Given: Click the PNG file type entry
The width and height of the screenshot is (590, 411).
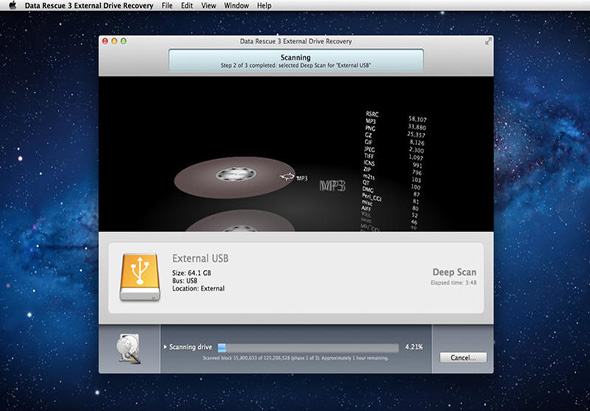Looking at the screenshot, I should 370,128.
